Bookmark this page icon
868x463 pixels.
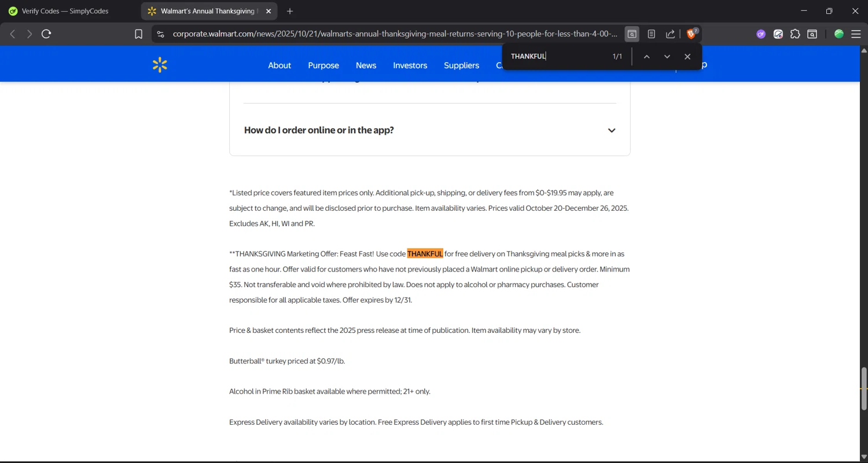pos(139,34)
